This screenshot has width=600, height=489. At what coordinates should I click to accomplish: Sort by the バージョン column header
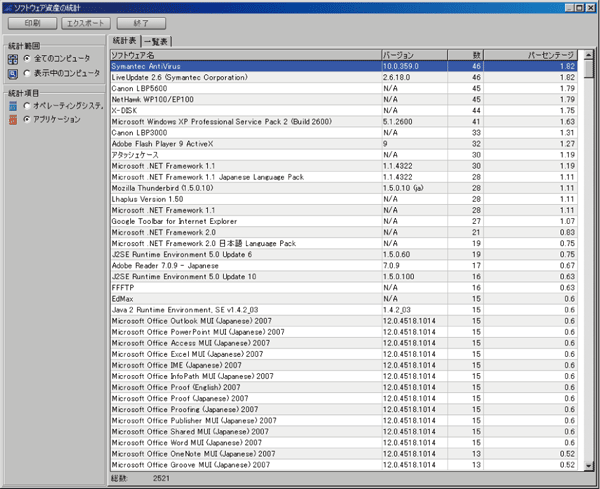[424, 53]
